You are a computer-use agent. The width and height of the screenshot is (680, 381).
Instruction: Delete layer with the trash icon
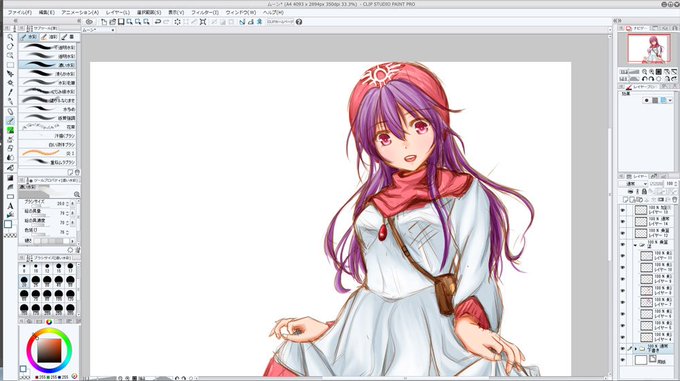[x=674, y=200]
